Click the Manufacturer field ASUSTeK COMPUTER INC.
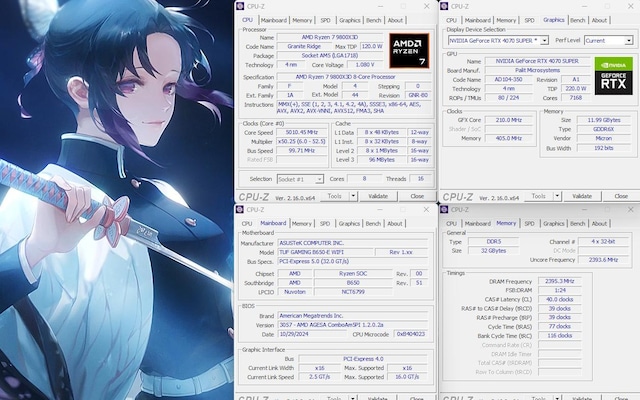 point(353,243)
